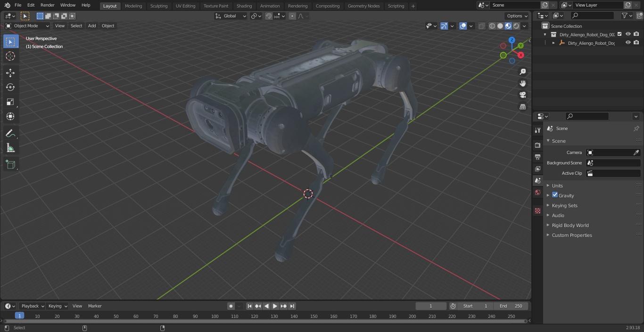Click frame 100 on timeline ruler

[215, 316]
